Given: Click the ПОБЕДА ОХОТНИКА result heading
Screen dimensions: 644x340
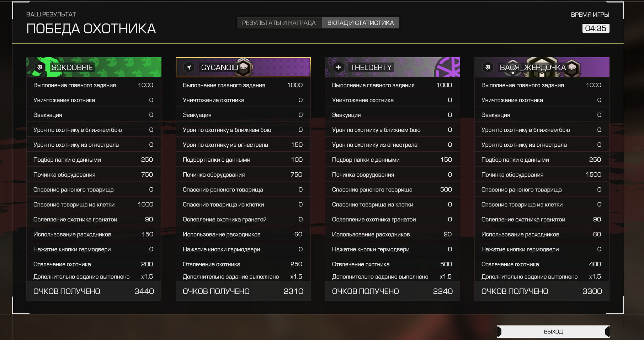Looking at the screenshot, I should [91, 29].
